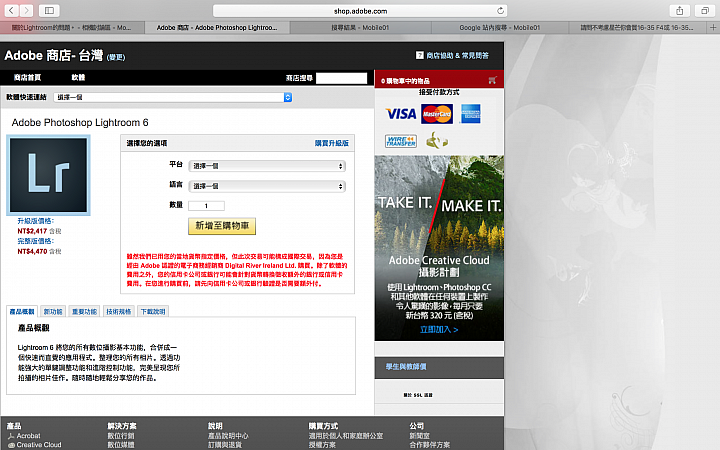The width and height of the screenshot is (720, 450).
Task: Click store help & FAQ link
Action: (457, 56)
